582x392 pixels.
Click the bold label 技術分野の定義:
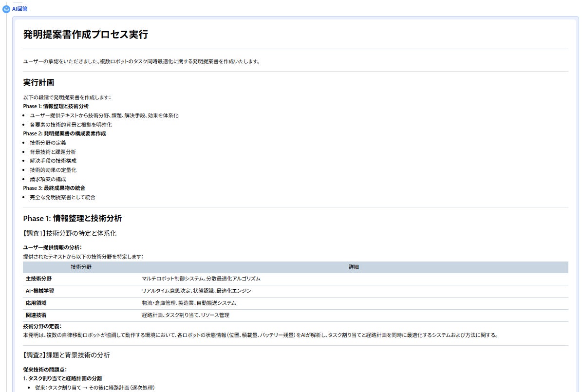42,327
